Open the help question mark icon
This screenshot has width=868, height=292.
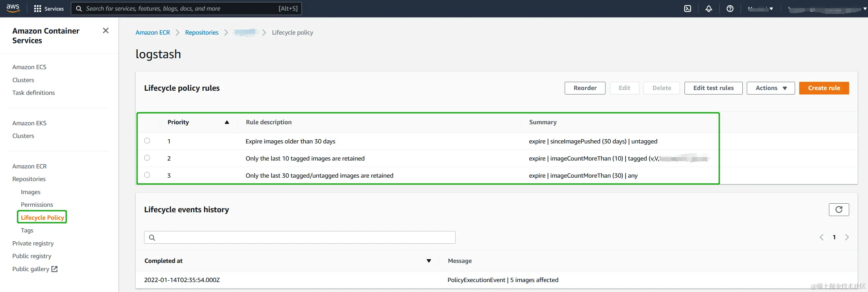(x=730, y=9)
